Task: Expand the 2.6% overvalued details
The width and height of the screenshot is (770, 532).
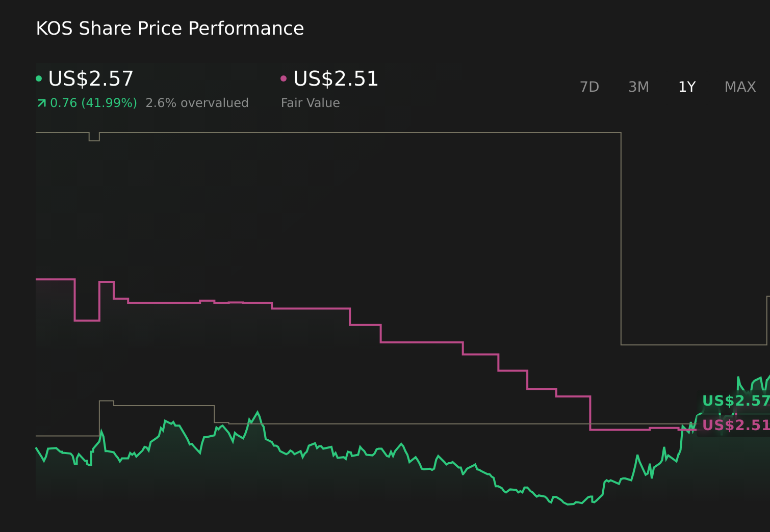Action: pos(197,102)
